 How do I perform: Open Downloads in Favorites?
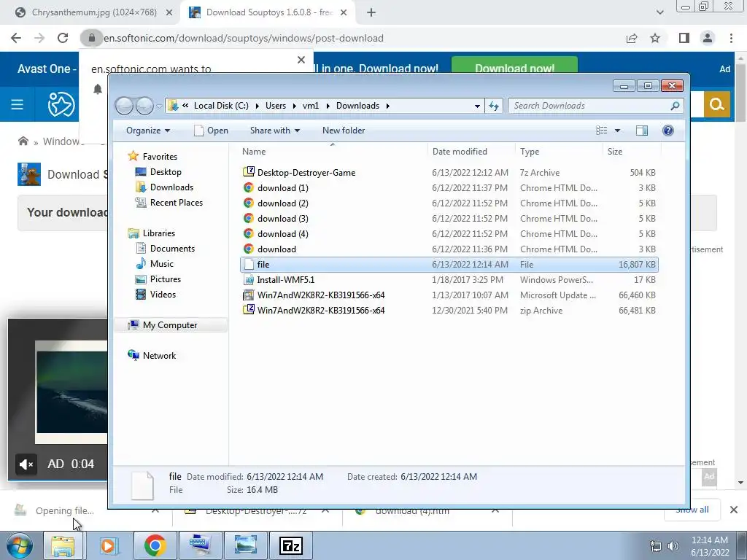(x=171, y=187)
